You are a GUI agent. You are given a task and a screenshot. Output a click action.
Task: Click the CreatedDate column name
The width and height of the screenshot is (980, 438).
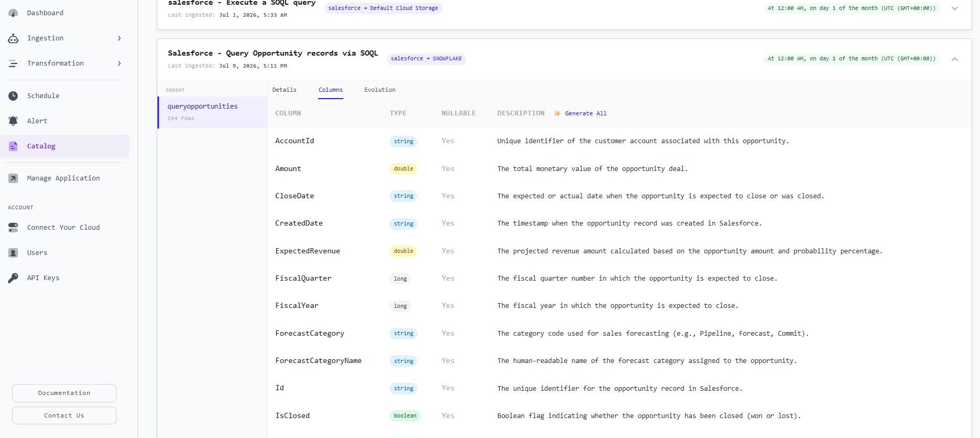299,223
